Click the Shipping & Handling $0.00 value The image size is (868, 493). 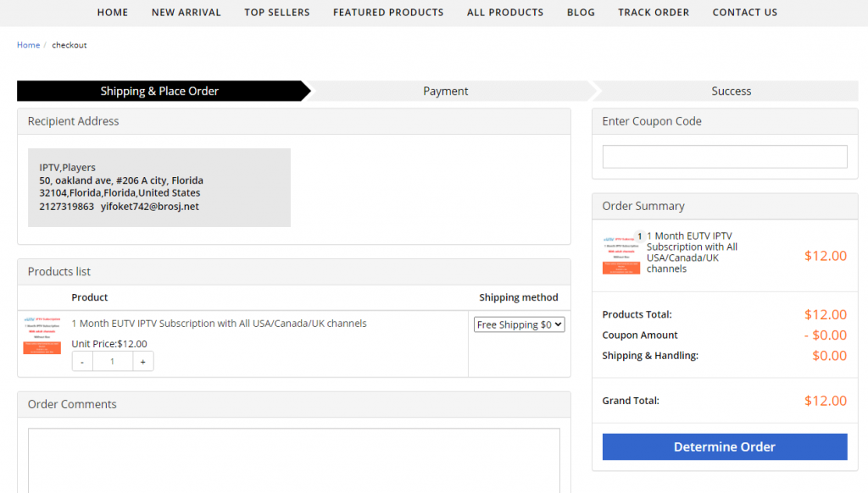click(829, 355)
